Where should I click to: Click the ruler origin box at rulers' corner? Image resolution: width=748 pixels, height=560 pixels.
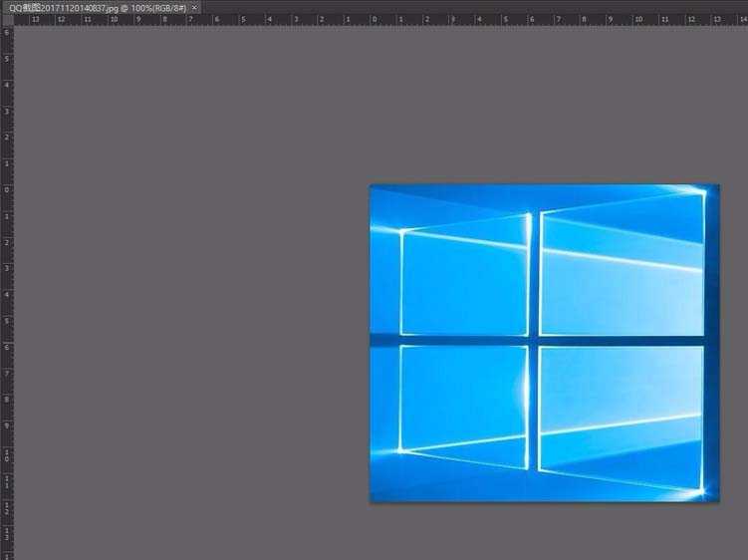click(x=8, y=20)
